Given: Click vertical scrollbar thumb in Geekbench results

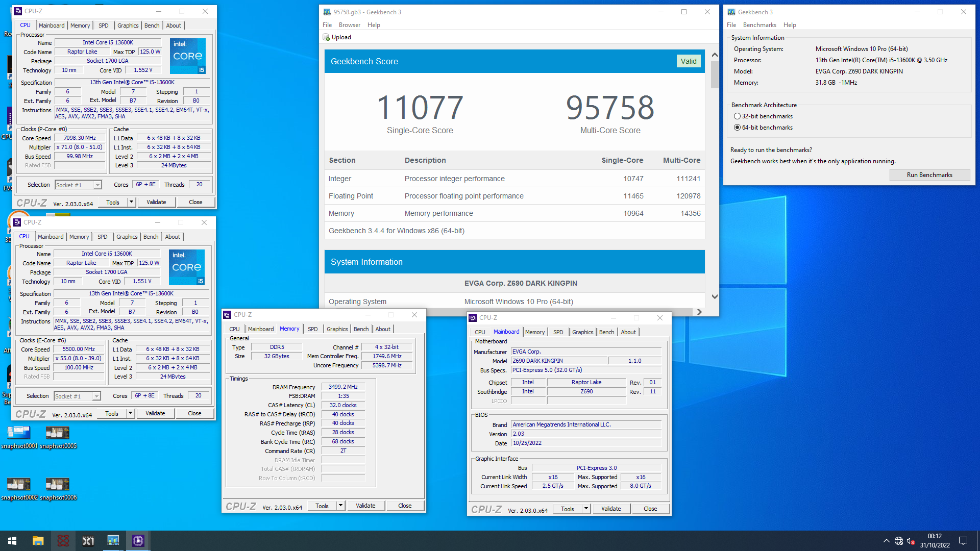Looking at the screenshot, I should coord(715,75).
